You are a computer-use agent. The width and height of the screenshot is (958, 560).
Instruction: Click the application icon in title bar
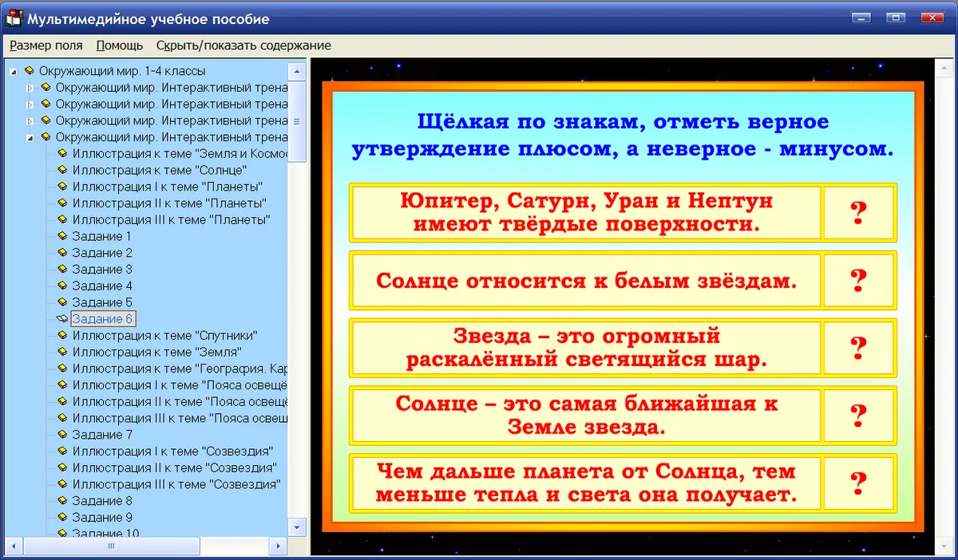(13, 18)
